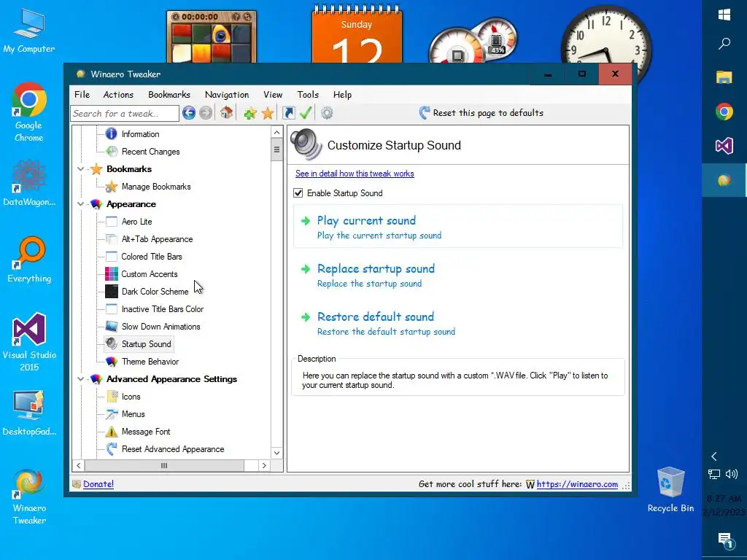Click the Donate! link
The height and width of the screenshot is (560, 747).
[x=98, y=484]
